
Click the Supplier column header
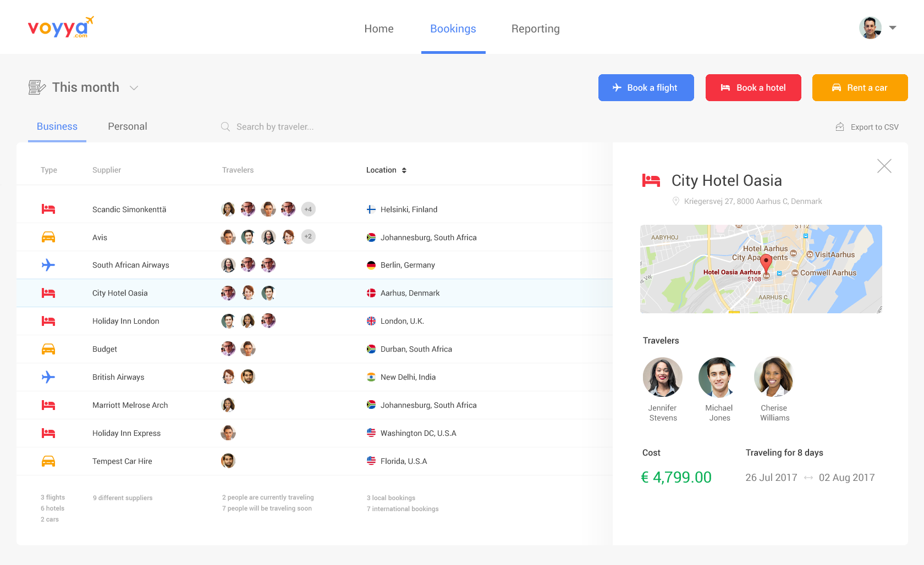107,170
